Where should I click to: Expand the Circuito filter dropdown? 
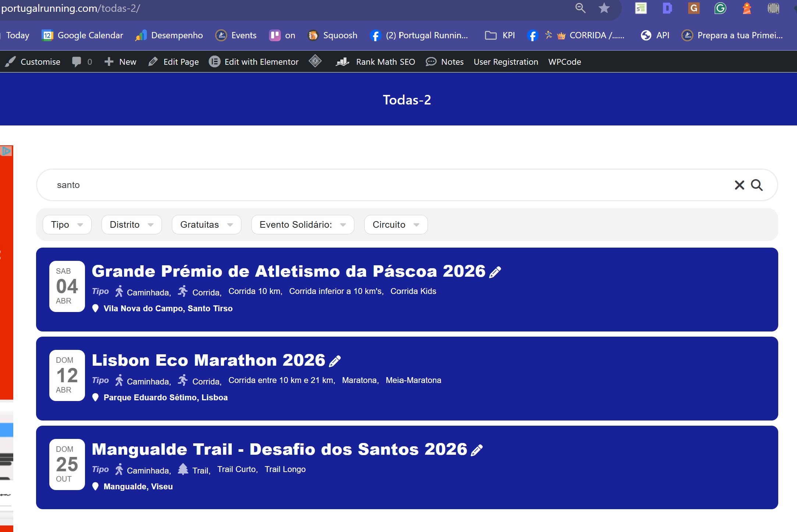tap(396, 225)
